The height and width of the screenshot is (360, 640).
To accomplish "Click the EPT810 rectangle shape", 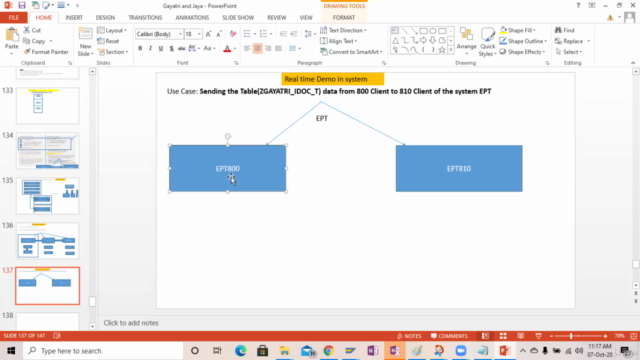I will tap(459, 168).
